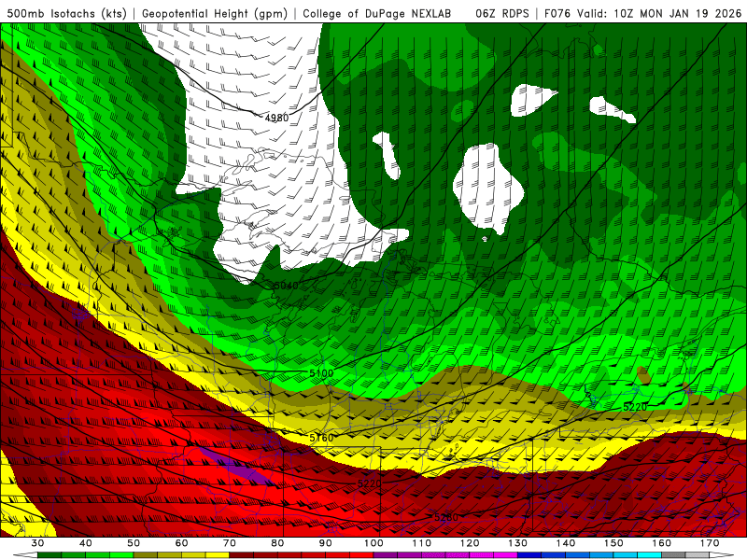Select the 5040 height contour label

[287, 286]
